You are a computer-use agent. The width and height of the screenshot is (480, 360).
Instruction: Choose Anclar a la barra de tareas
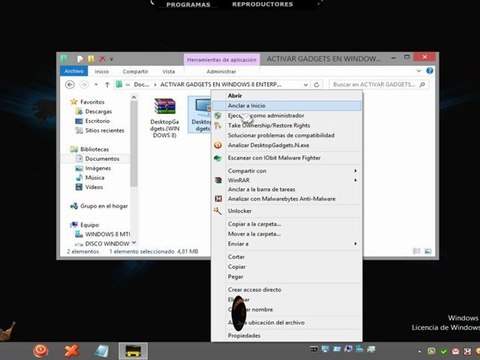click(x=287, y=189)
